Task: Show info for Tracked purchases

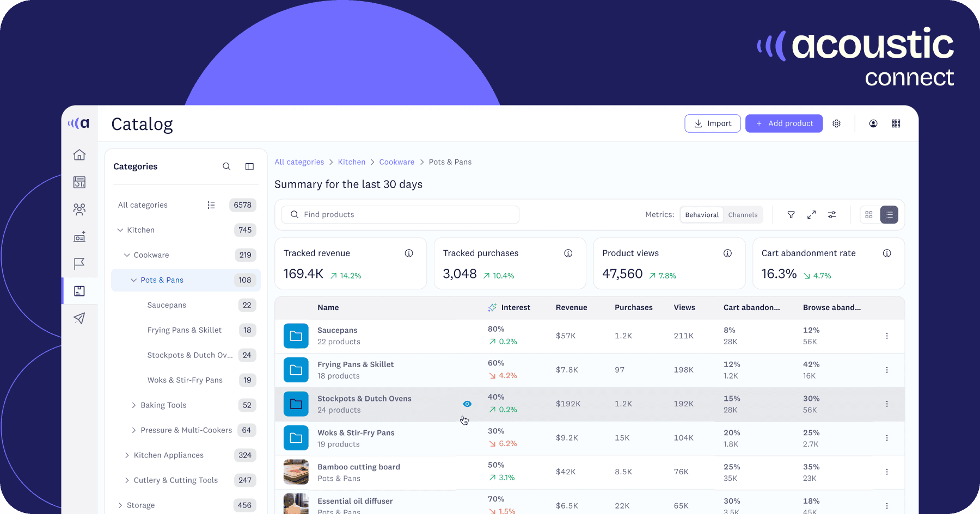Action: tap(568, 253)
